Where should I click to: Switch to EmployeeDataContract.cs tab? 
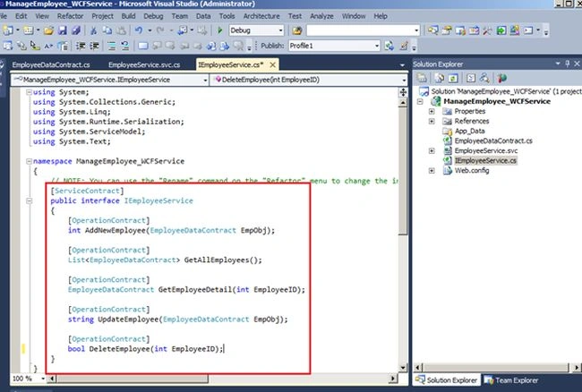point(51,65)
